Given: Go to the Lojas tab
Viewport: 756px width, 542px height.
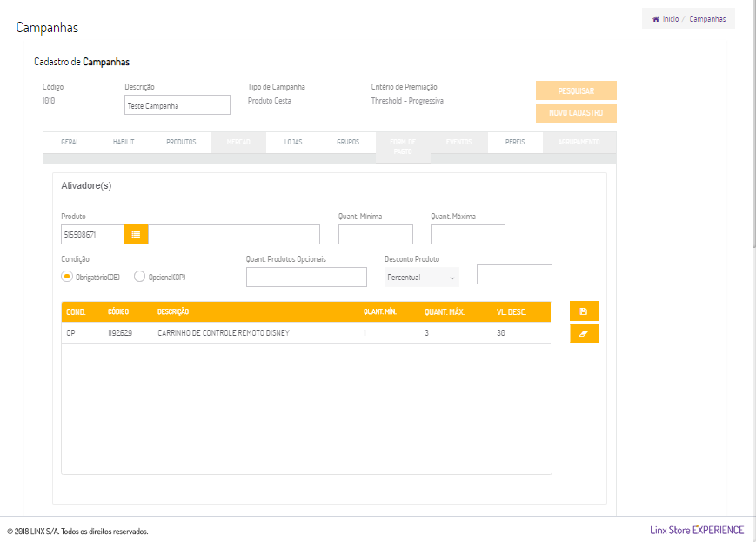Looking at the screenshot, I should (x=293, y=142).
